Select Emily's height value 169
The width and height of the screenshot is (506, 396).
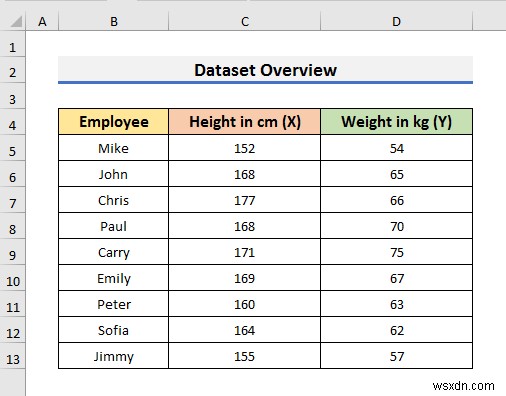(x=245, y=278)
